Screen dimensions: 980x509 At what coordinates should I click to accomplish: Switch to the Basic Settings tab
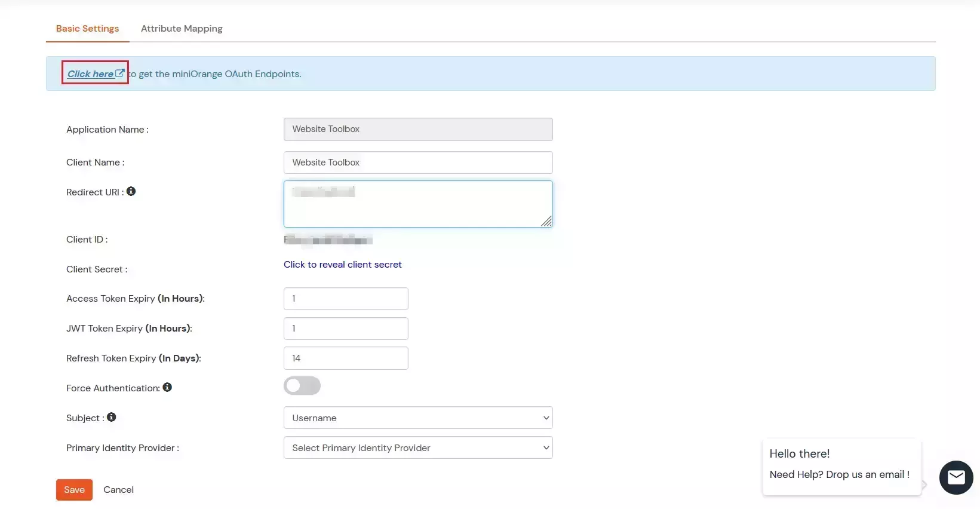88,29
